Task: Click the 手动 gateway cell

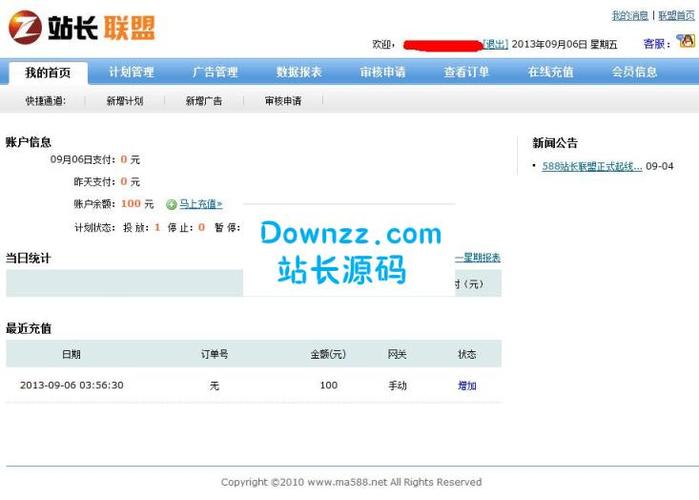Action: pyautogui.click(x=397, y=385)
